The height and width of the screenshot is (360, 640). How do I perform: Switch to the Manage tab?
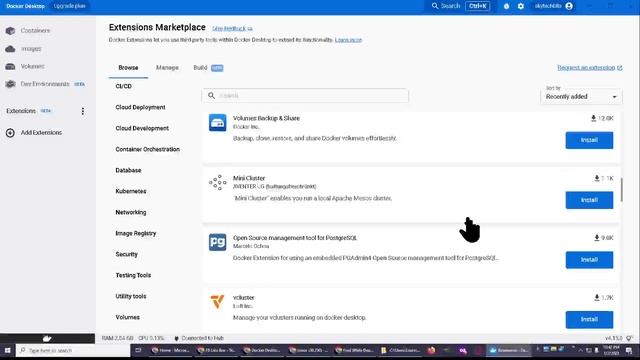tap(167, 68)
